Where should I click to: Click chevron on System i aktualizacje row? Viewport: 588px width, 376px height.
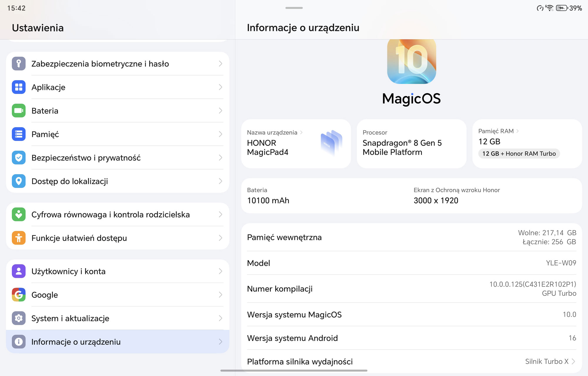tap(220, 318)
